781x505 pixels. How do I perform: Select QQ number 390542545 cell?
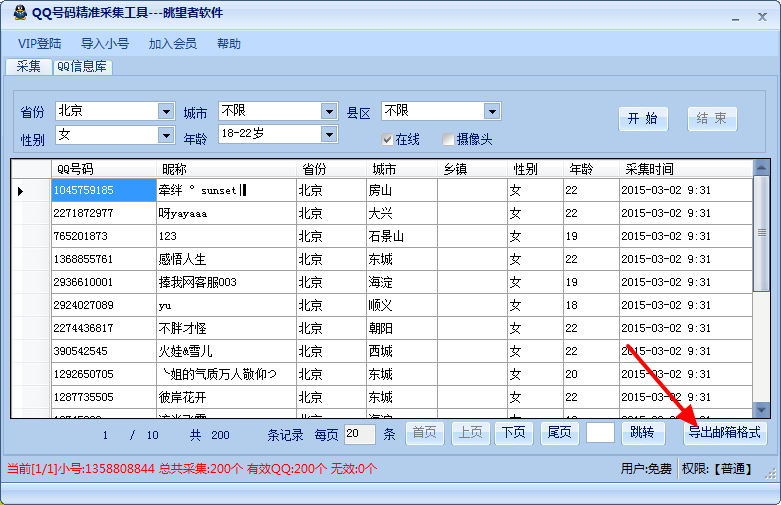coord(104,351)
